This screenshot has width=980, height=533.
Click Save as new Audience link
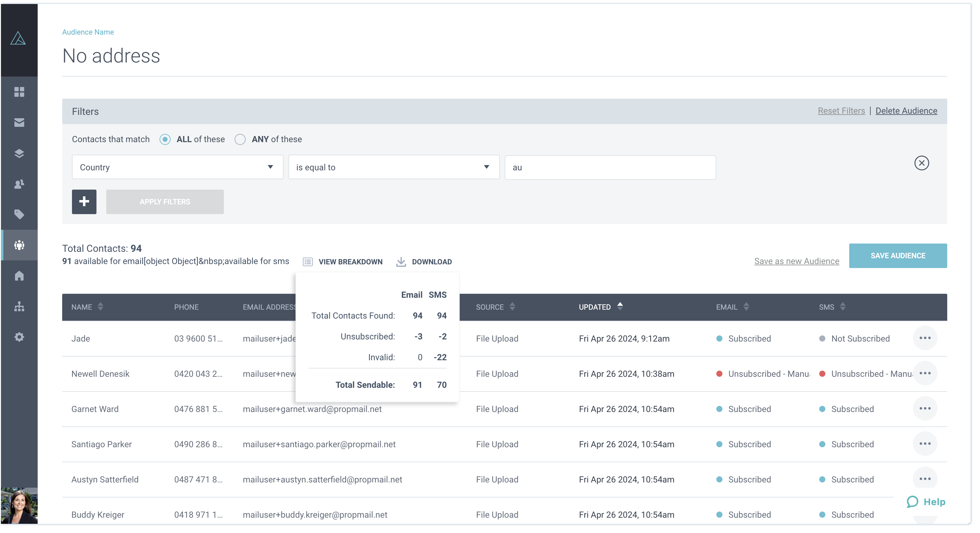pyautogui.click(x=797, y=261)
